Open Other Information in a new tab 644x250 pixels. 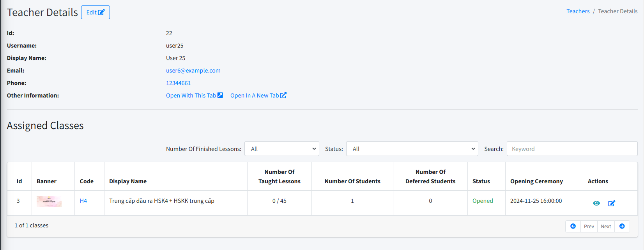point(258,96)
